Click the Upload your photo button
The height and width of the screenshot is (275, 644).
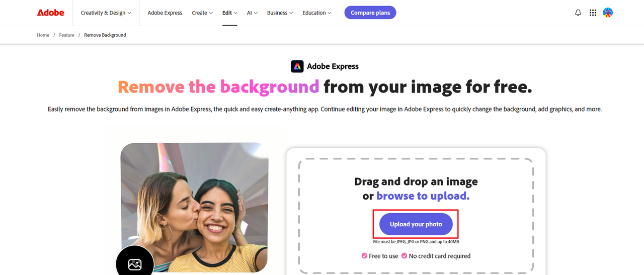point(416,224)
